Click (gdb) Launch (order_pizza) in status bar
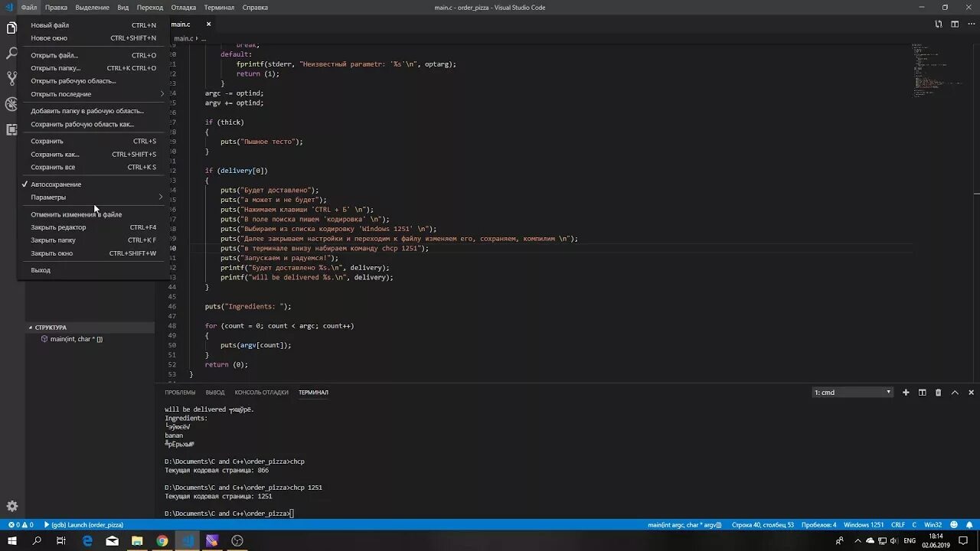 coord(84,525)
